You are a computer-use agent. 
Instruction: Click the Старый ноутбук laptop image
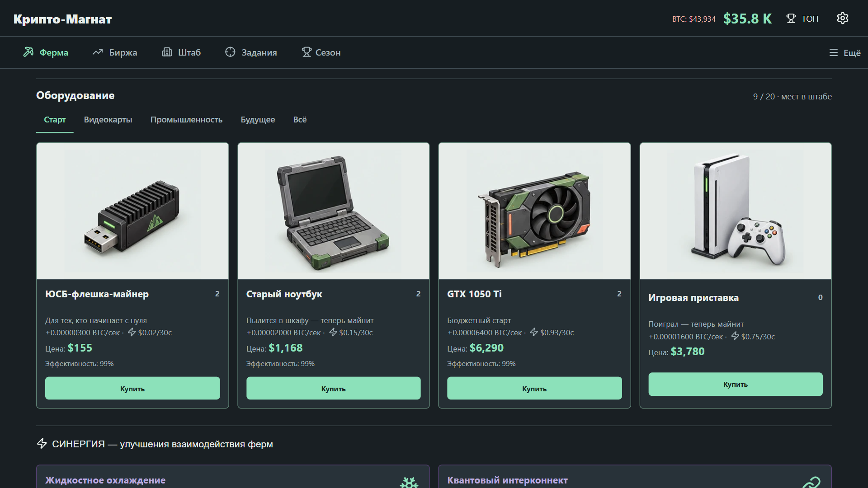(x=334, y=211)
